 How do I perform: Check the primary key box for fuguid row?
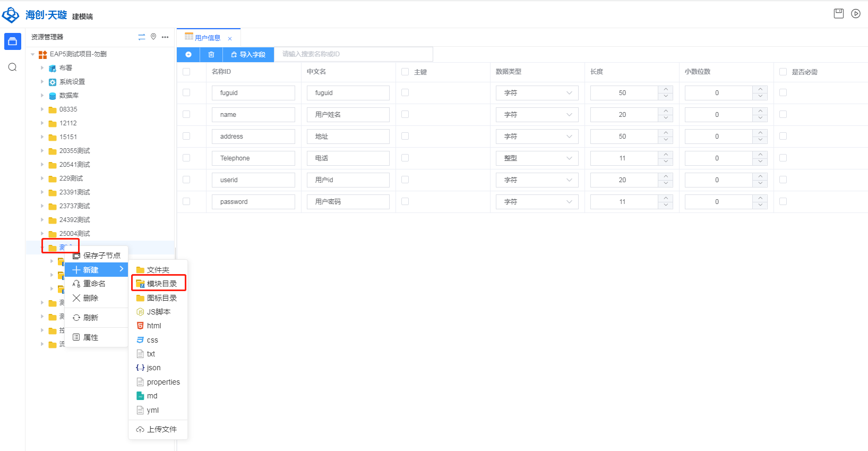[x=405, y=92]
